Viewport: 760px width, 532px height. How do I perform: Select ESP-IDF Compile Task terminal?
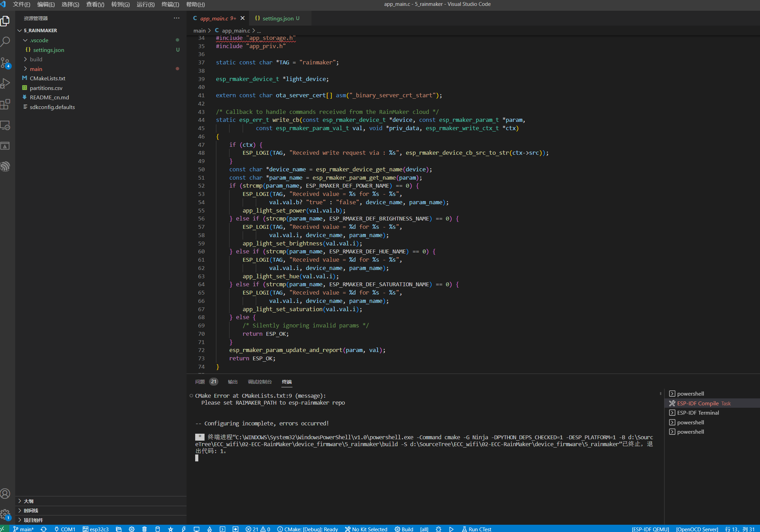[713, 403]
